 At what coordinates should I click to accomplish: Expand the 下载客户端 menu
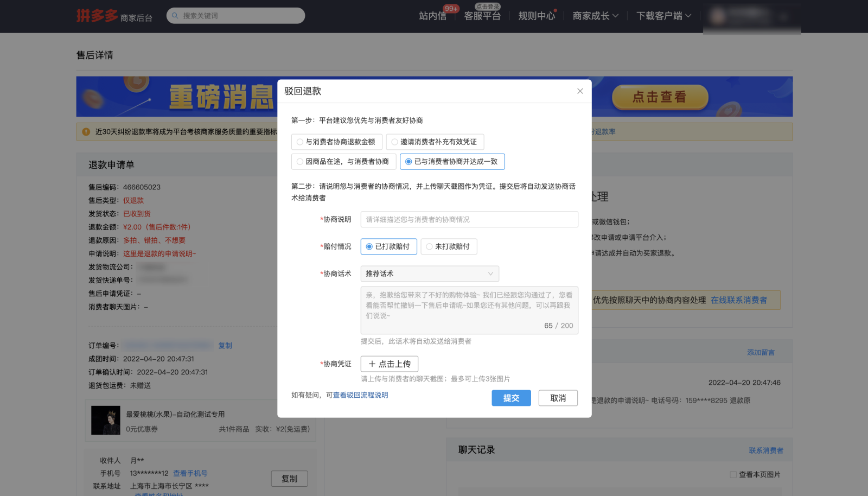coord(663,16)
